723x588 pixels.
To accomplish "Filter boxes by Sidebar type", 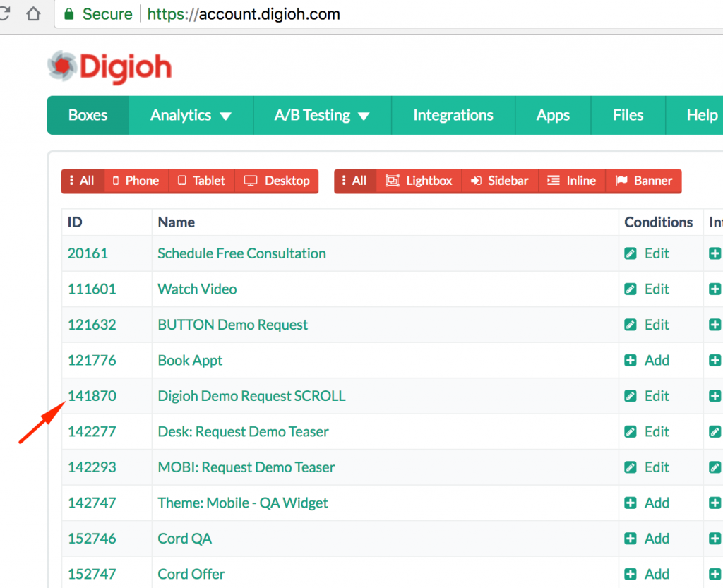I will (500, 181).
